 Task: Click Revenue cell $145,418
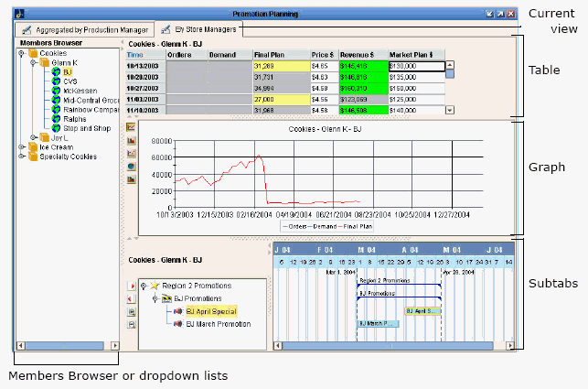(363, 66)
